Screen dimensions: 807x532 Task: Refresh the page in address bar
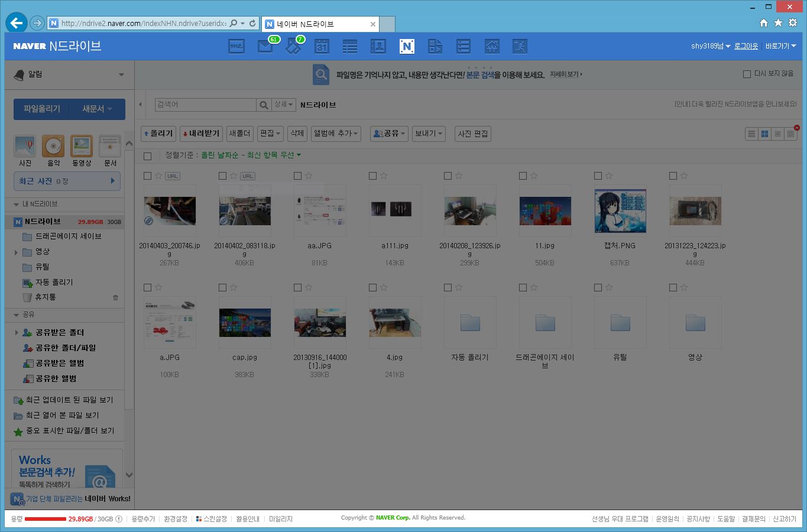click(x=252, y=23)
